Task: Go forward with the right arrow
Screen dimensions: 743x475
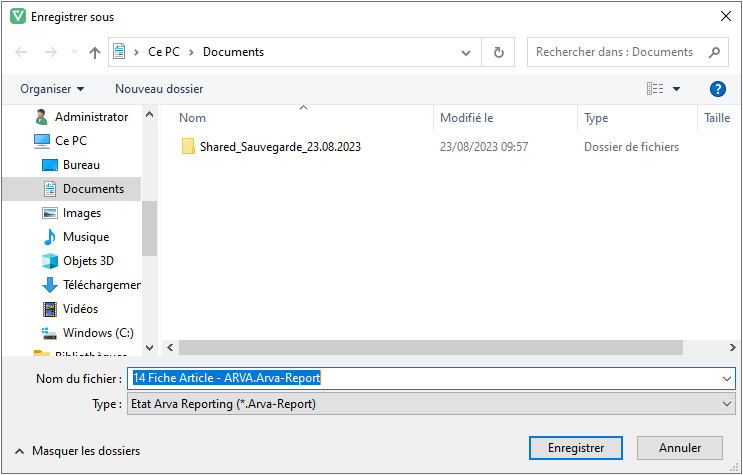Action: click(51, 52)
